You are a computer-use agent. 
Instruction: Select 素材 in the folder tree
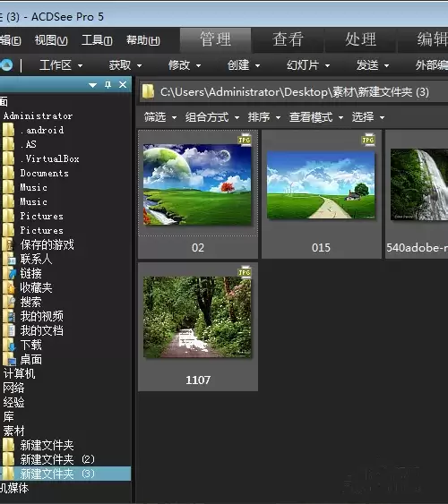tap(13, 431)
